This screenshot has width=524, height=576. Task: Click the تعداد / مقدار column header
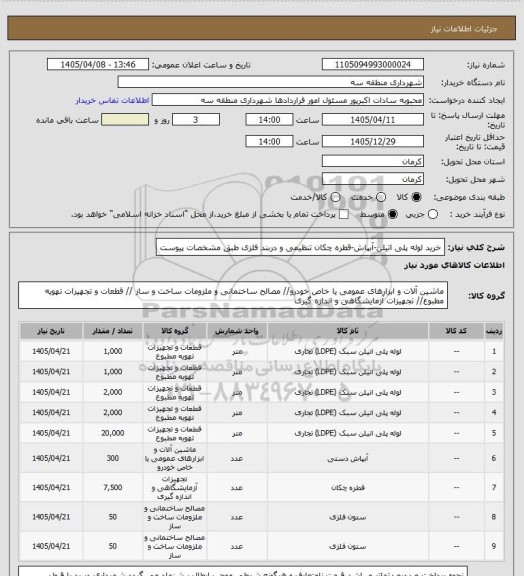tap(112, 331)
